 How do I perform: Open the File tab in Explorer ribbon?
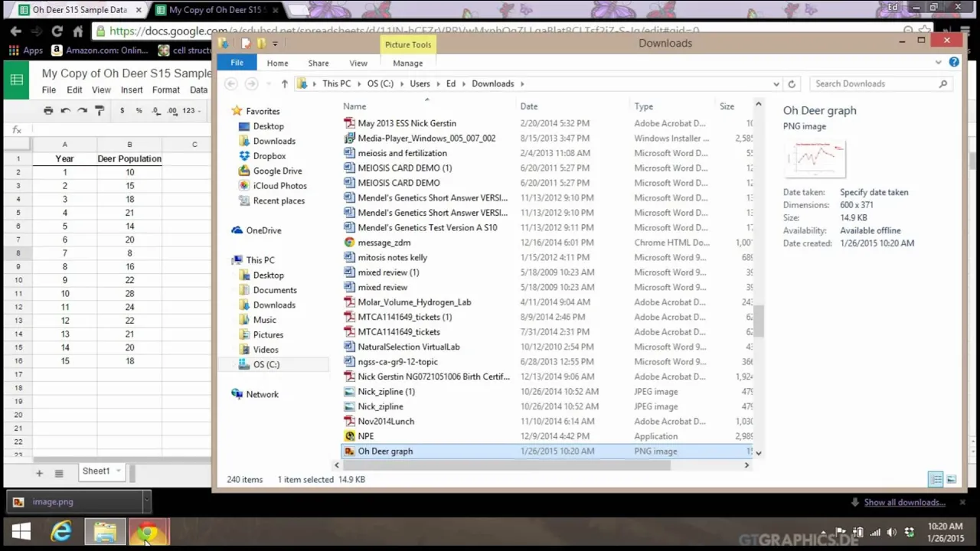[237, 63]
